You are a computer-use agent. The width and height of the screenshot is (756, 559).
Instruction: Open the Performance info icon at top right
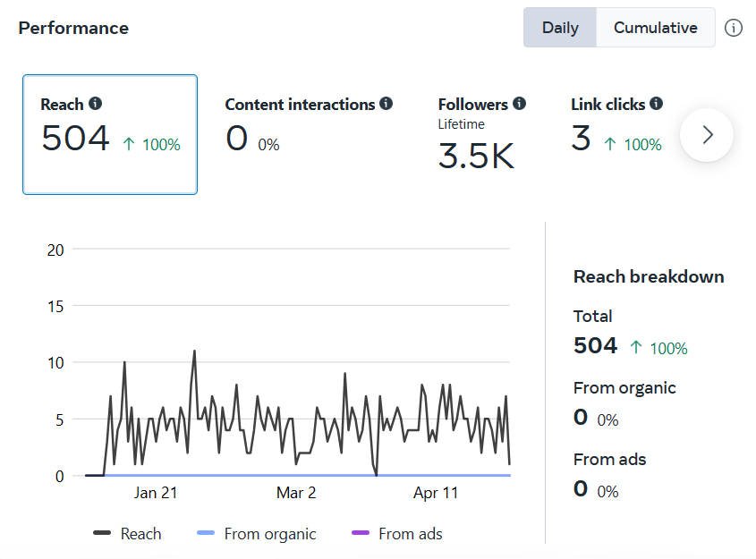pos(734,28)
